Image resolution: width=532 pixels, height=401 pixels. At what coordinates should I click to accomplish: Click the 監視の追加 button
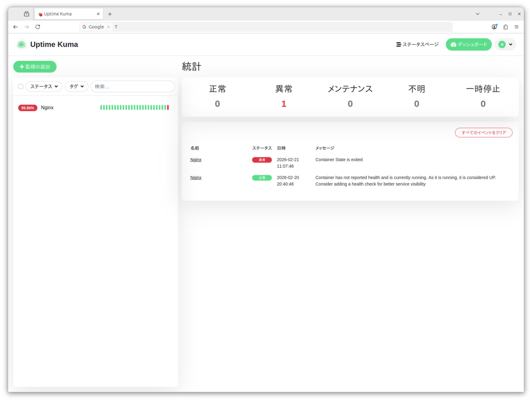click(x=35, y=67)
